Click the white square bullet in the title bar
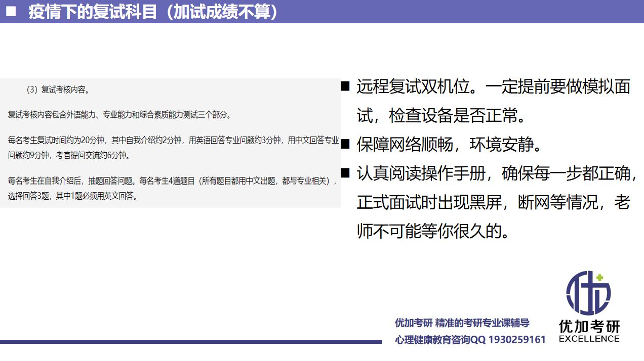This screenshot has height=361, width=644. (12, 11)
